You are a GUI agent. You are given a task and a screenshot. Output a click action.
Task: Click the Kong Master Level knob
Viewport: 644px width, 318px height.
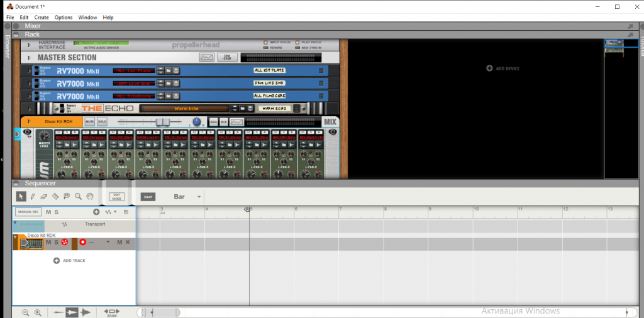pyautogui.click(x=44, y=136)
